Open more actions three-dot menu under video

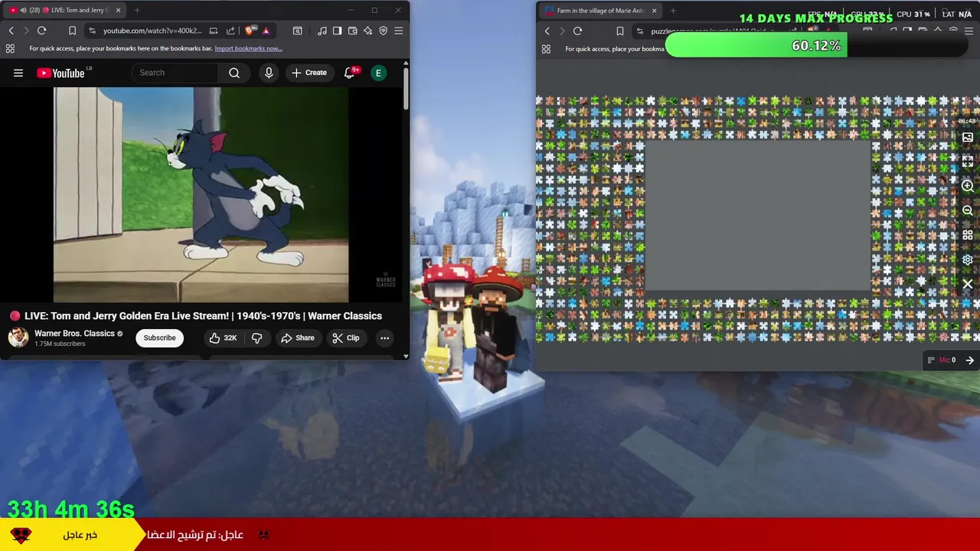point(384,337)
